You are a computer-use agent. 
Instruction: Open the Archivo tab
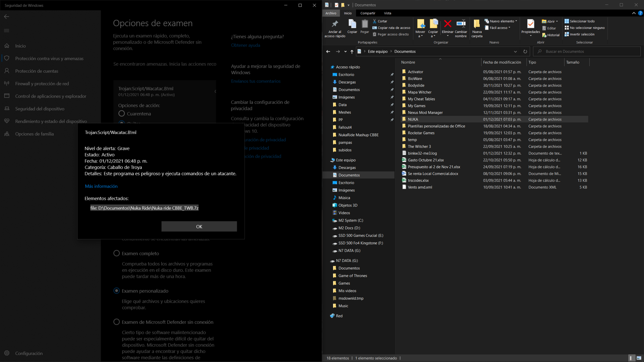pos(331,13)
